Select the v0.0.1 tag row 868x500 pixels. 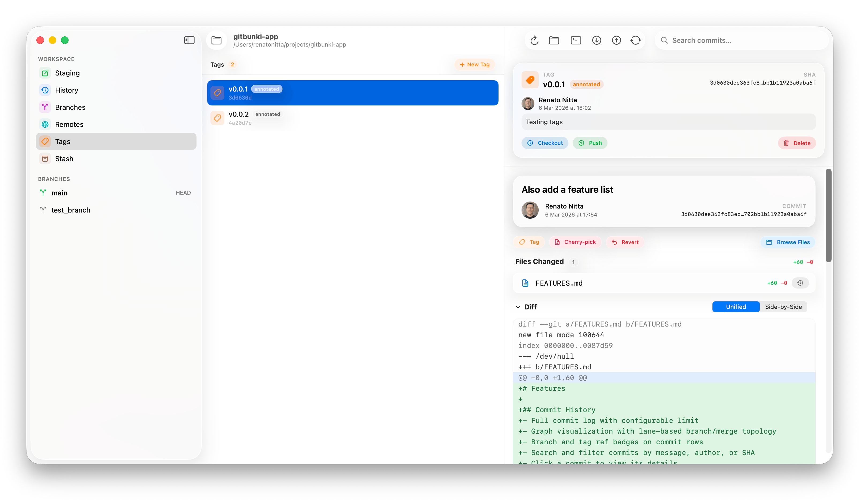tap(352, 93)
